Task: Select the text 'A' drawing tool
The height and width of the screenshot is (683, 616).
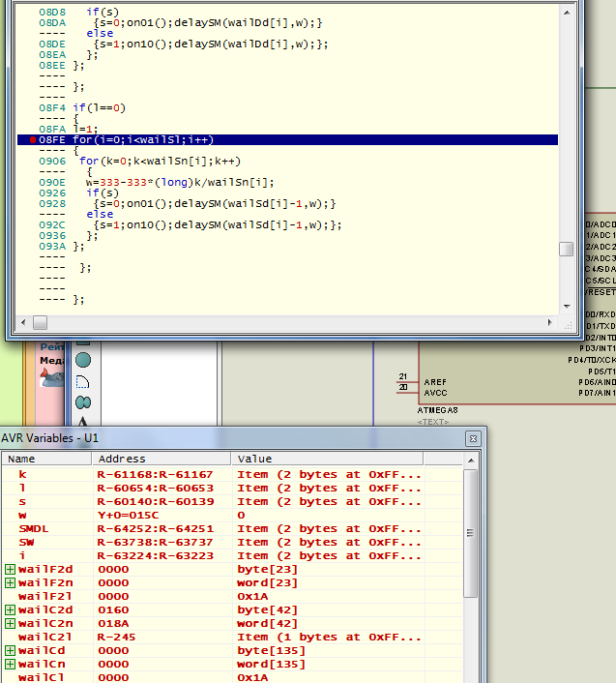Action: tap(83, 422)
